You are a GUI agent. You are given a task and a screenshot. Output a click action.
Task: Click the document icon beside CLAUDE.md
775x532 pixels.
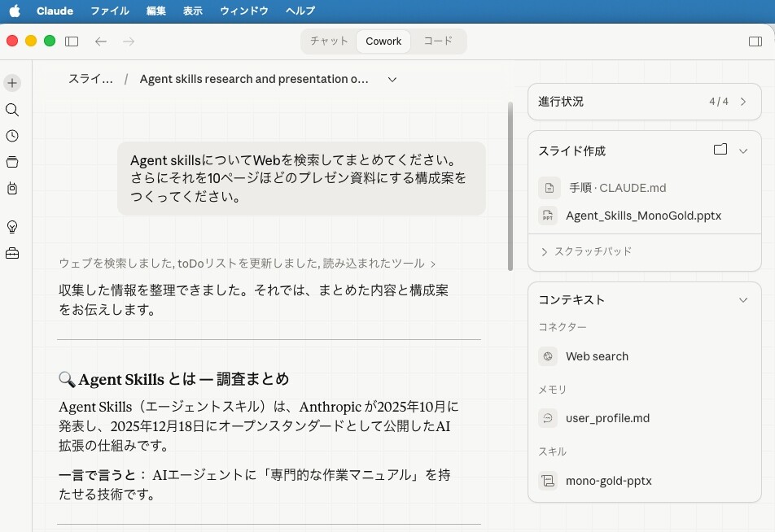coord(550,188)
